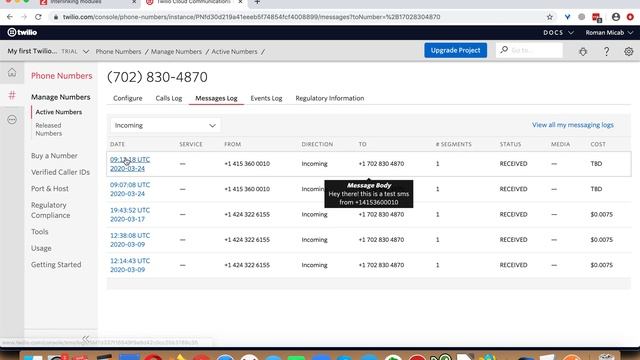Image resolution: width=640 pixels, height=360 pixels.
Task: Click the search magnifier icon
Action: coord(504,50)
